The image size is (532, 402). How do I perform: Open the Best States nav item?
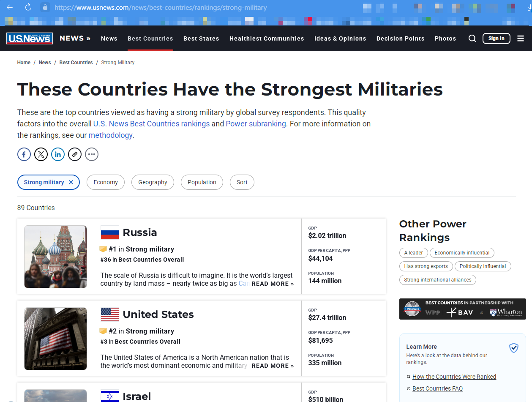tap(201, 38)
